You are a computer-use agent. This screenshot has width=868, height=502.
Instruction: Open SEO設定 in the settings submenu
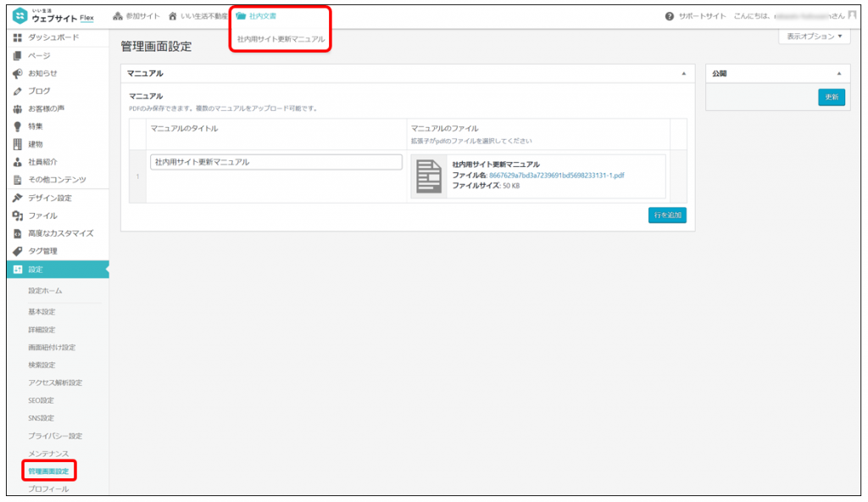click(x=41, y=400)
